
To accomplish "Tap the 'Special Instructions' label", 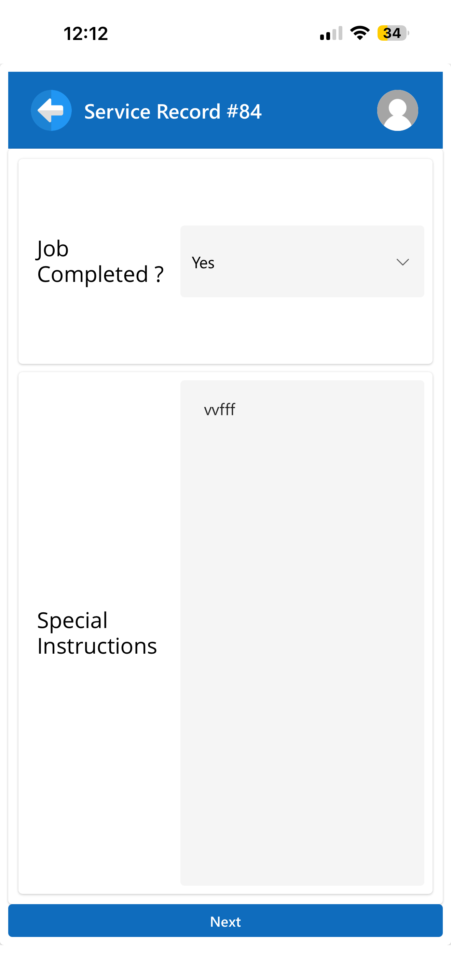I will tap(97, 633).
